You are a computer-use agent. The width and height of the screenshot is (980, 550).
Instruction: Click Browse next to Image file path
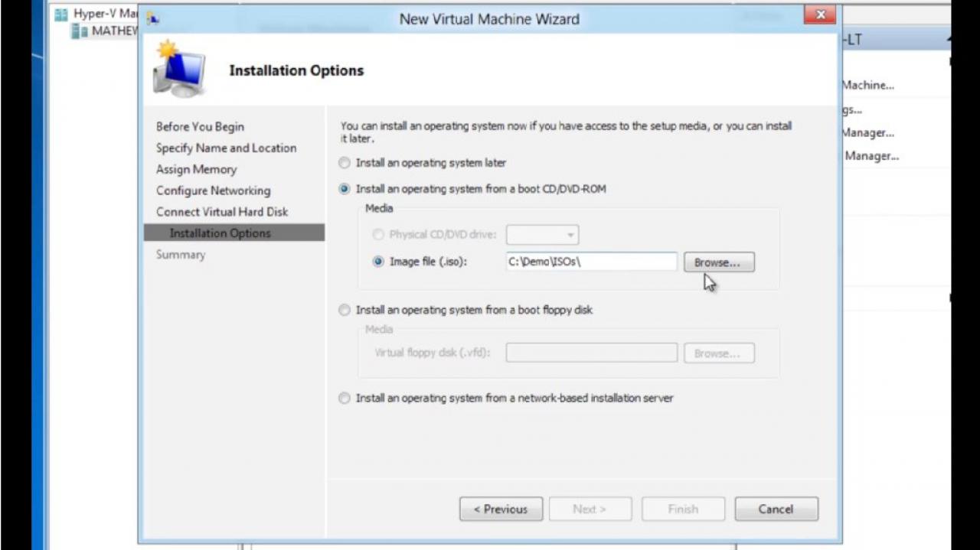(x=718, y=262)
